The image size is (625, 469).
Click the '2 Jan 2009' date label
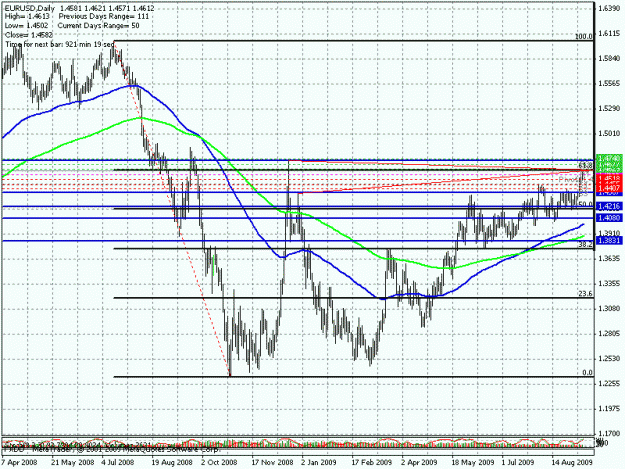click(318, 463)
